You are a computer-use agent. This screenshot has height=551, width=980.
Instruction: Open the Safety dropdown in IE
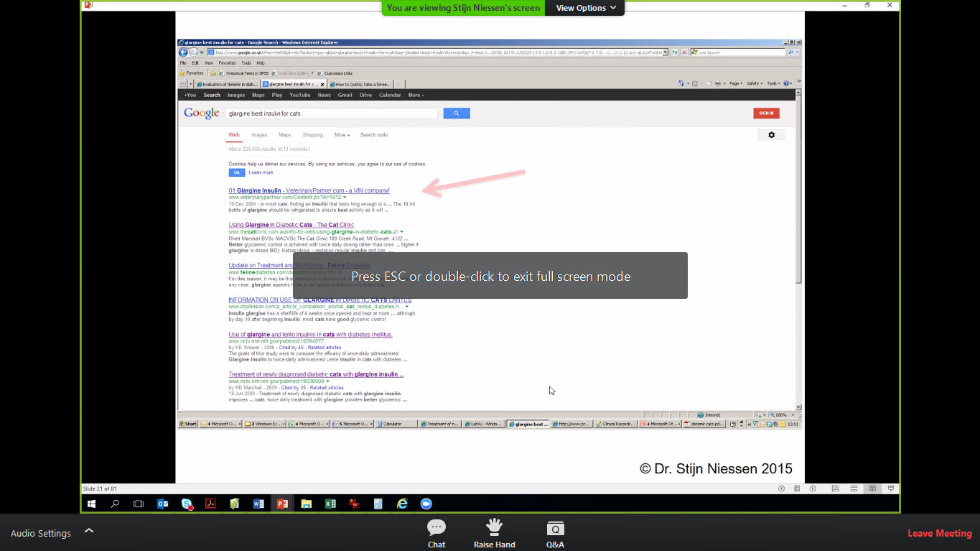(x=755, y=83)
